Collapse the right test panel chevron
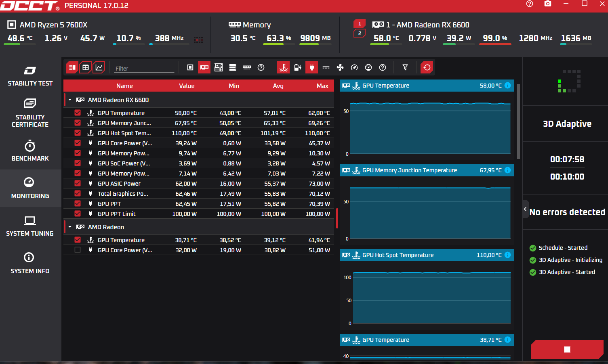 [525, 209]
